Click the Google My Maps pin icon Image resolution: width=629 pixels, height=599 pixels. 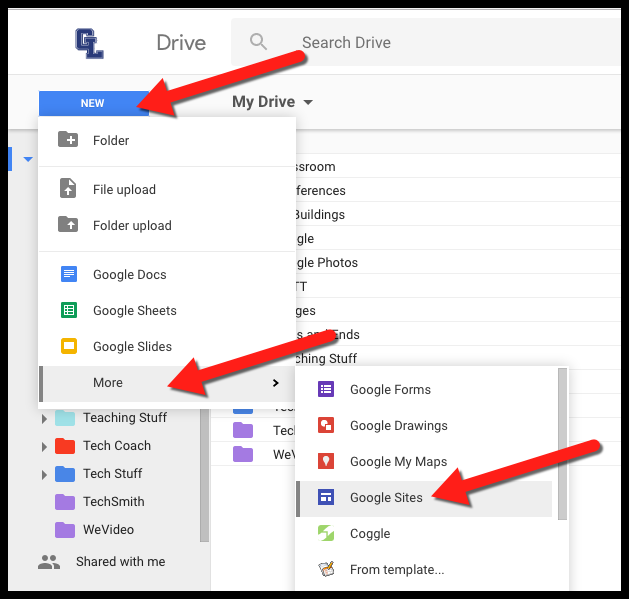[x=326, y=461]
